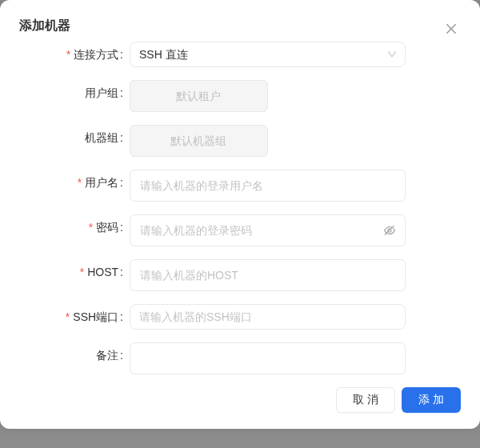480x448 pixels.
Task: Click the disabled 默认机器组 field
Action: 198,141
